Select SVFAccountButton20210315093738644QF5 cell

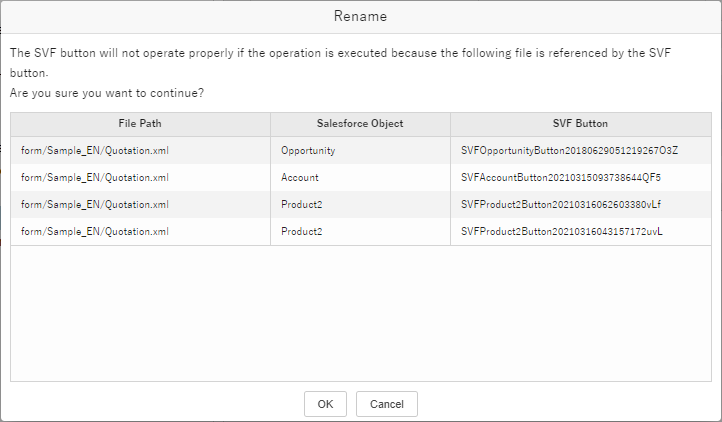[581, 177]
